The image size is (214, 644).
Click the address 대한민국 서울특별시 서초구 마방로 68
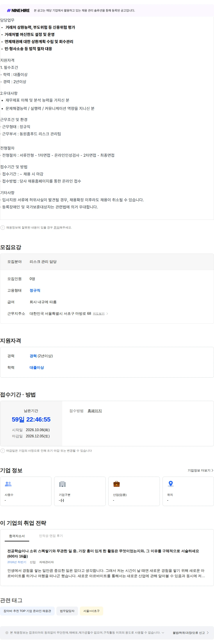point(60,313)
